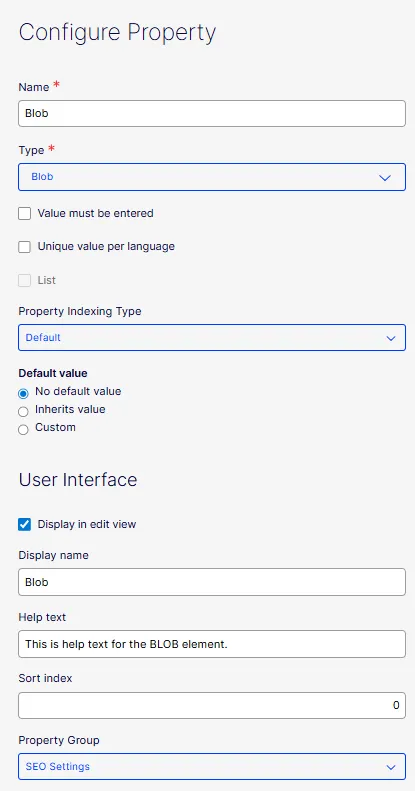Open the Property Indexing Type dropdown

point(212,337)
